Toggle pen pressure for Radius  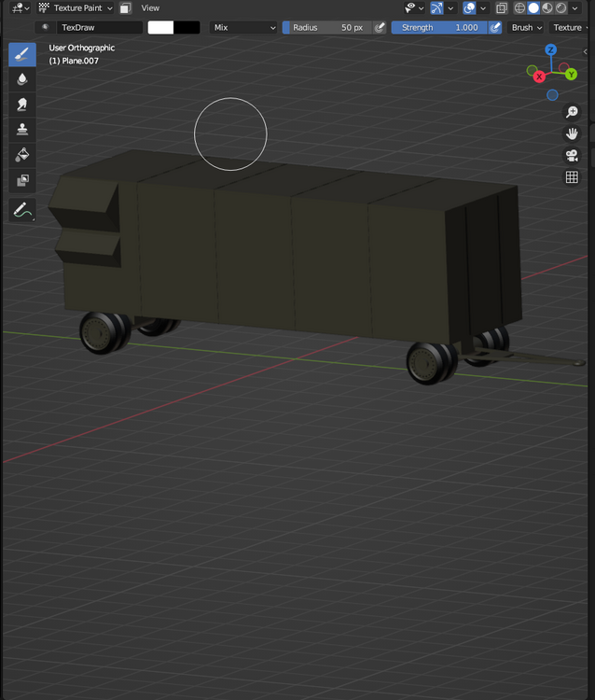click(x=380, y=27)
